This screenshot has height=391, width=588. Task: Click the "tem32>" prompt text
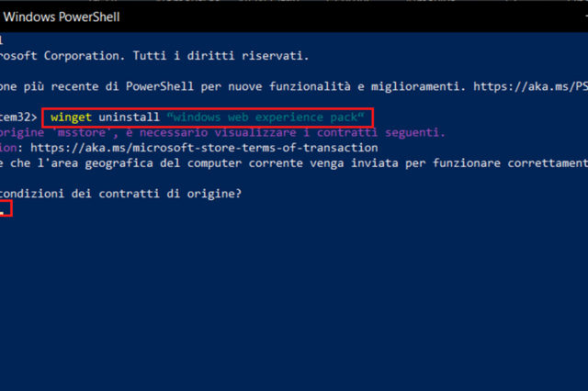coord(17,117)
